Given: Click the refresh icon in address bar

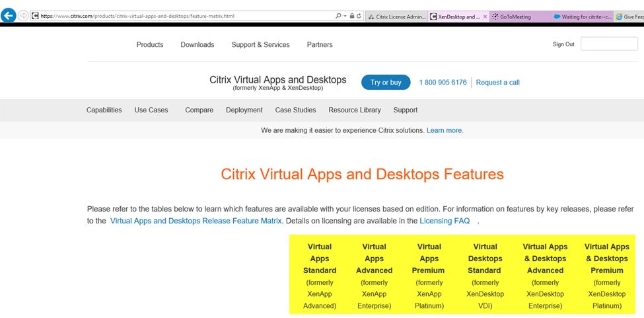Looking at the screenshot, I should [359, 16].
